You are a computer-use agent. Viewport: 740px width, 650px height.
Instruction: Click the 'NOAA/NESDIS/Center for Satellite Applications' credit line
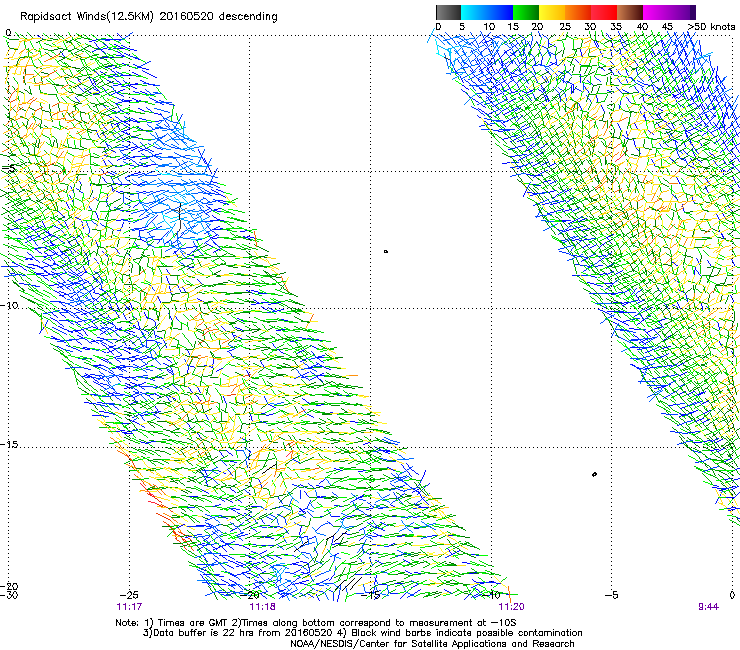[x=432, y=644]
